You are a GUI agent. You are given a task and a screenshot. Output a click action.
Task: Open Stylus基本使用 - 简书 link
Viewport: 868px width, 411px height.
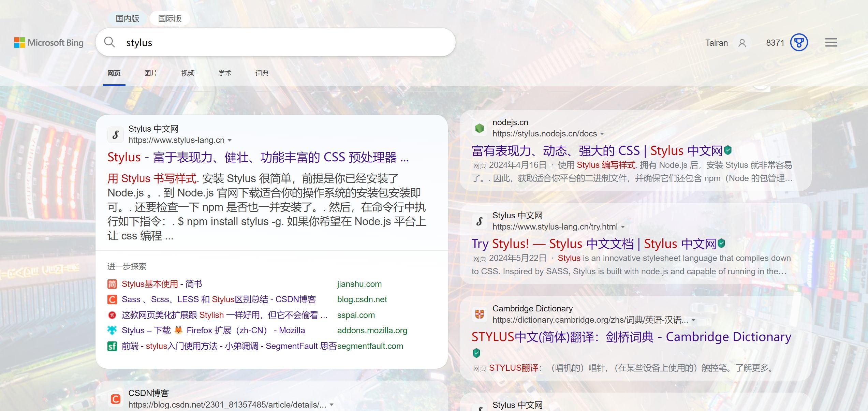[x=162, y=284]
